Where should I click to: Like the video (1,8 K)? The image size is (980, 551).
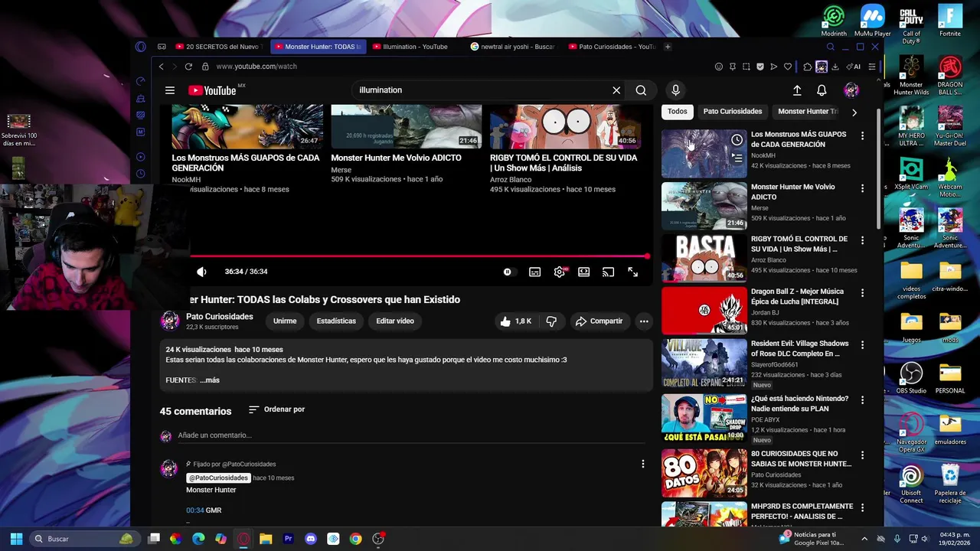(515, 321)
